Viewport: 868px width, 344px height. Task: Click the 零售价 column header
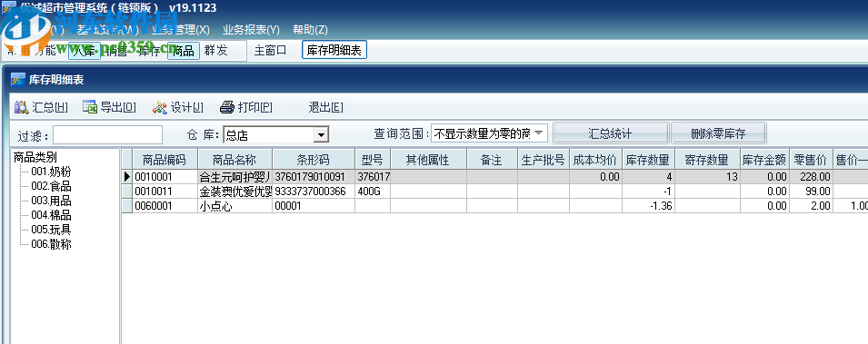pyautogui.click(x=810, y=160)
